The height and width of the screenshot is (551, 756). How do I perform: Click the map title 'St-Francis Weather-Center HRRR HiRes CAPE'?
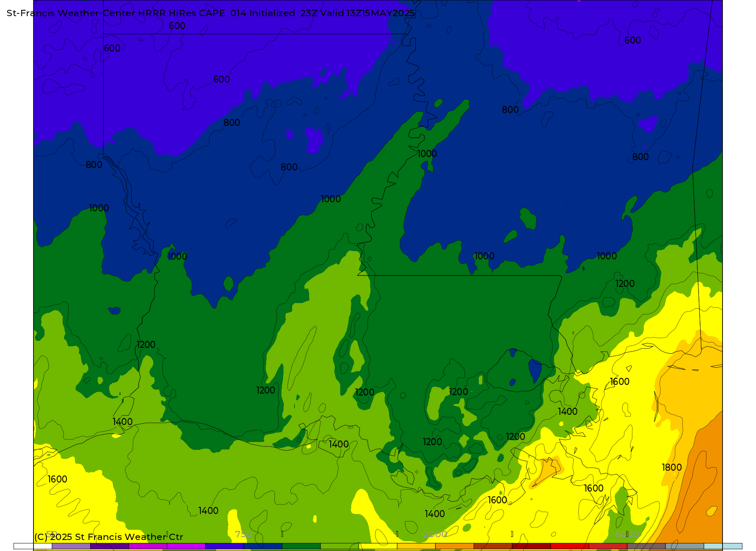pos(116,13)
